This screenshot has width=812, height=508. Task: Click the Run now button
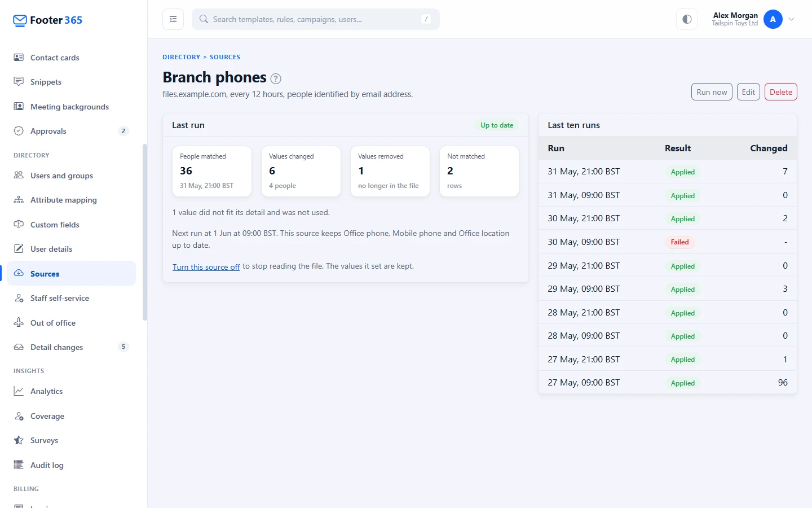712,92
